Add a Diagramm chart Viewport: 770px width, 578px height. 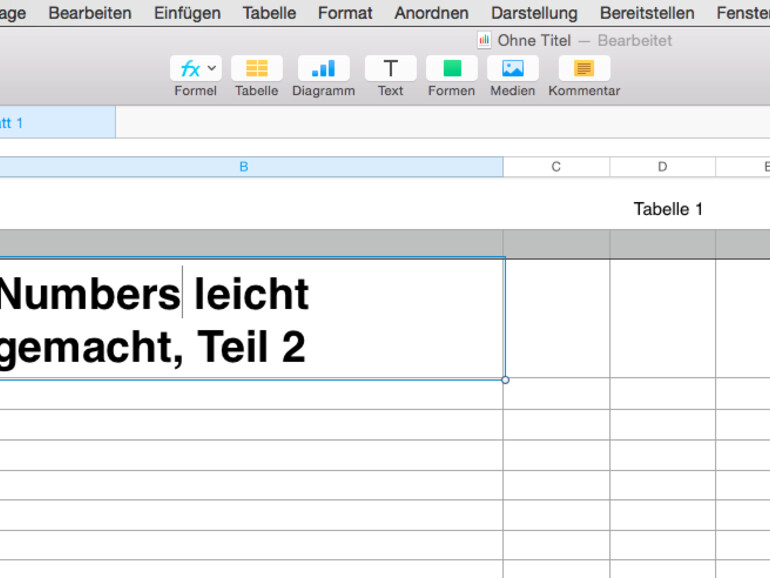pyautogui.click(x=324, y=68)
